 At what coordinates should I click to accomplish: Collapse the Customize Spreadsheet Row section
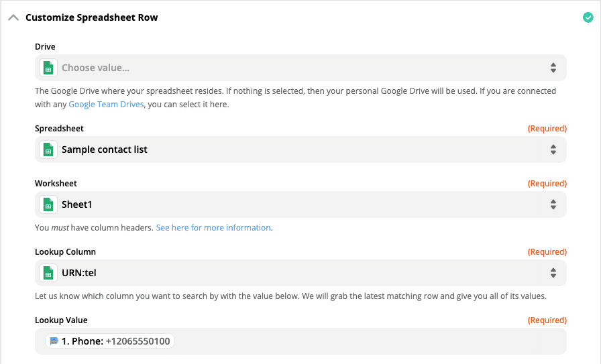point(13,17)
